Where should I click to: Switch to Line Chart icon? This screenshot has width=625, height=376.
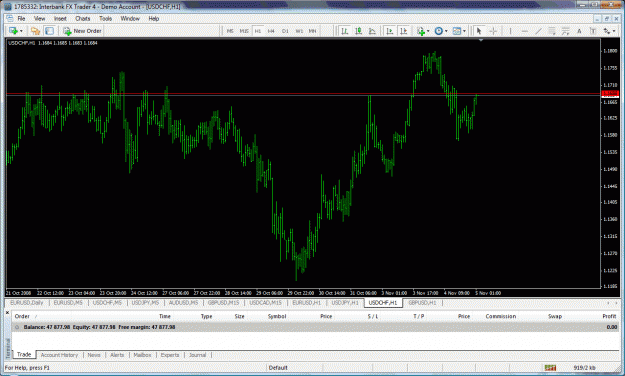point(372,31)
